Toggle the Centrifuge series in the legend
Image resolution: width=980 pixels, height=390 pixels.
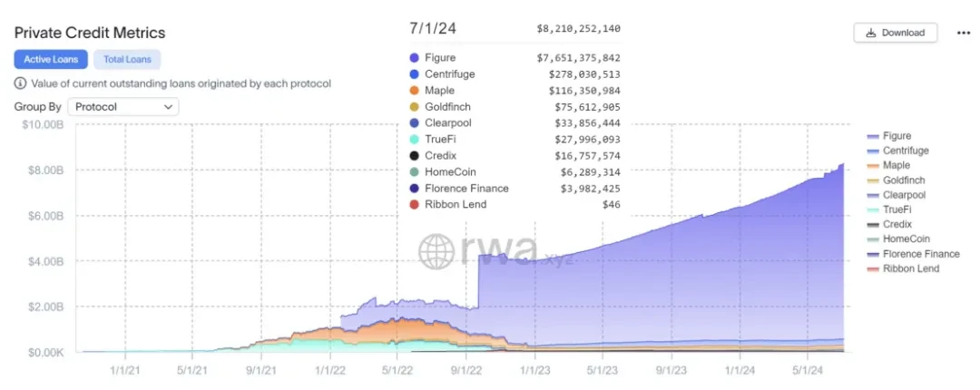(x=905, y=151)
